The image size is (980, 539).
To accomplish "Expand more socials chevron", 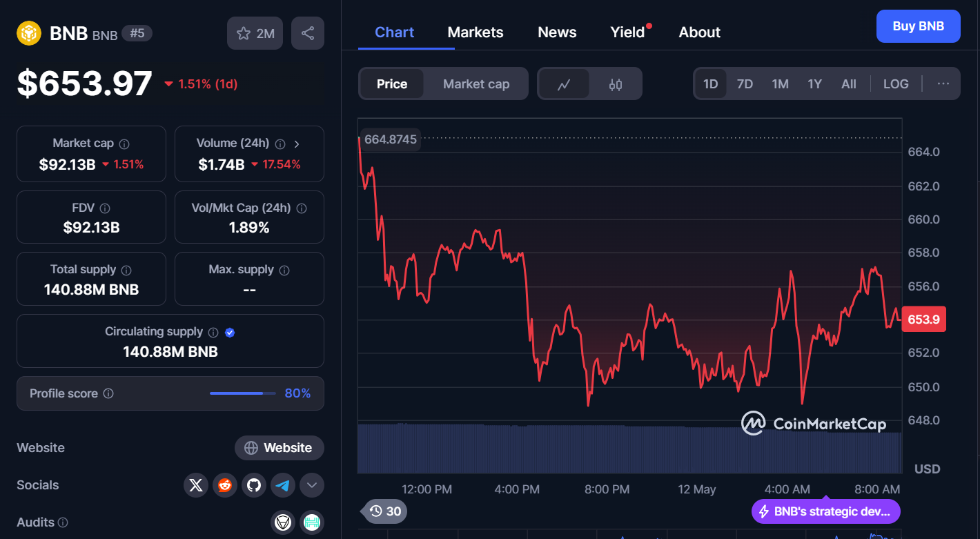I will [312, 485].
